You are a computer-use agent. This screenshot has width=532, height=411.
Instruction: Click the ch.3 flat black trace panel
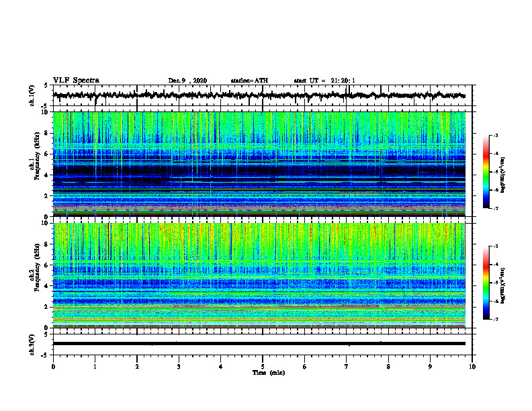coord(262,345)
